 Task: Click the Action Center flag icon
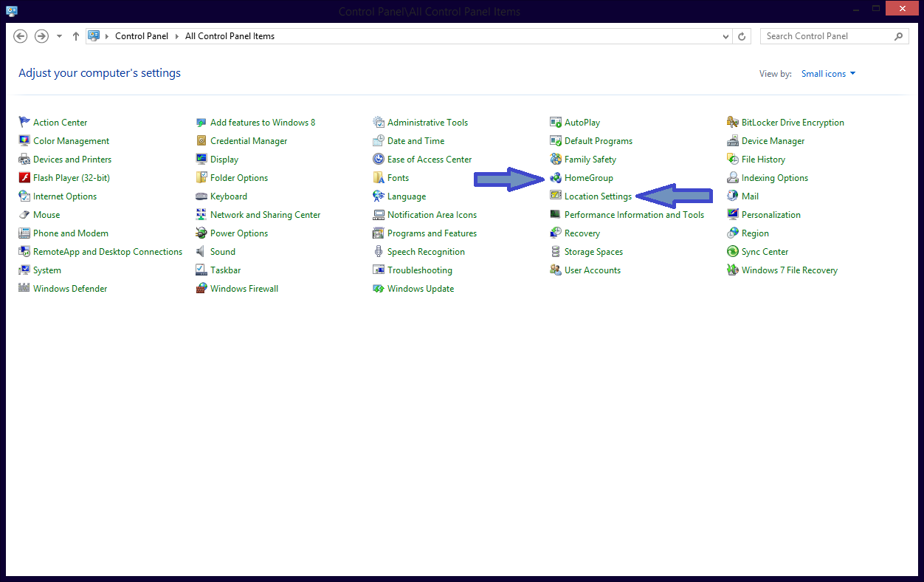point(24,123)
